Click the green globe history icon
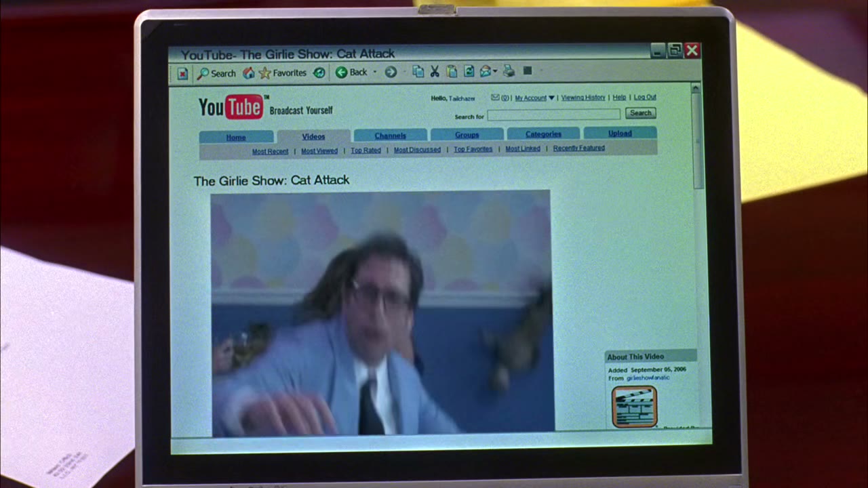The height and width of the screenshot is (488, 868). [319, 73]
